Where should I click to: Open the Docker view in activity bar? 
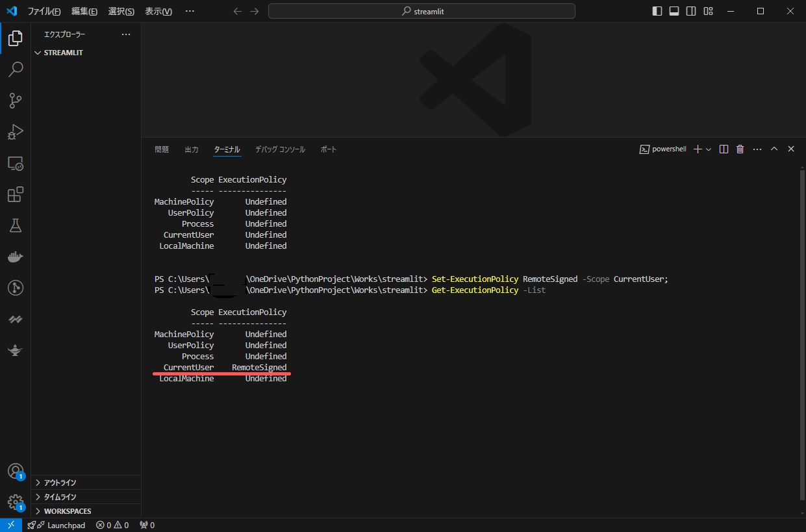click(16, 257)
